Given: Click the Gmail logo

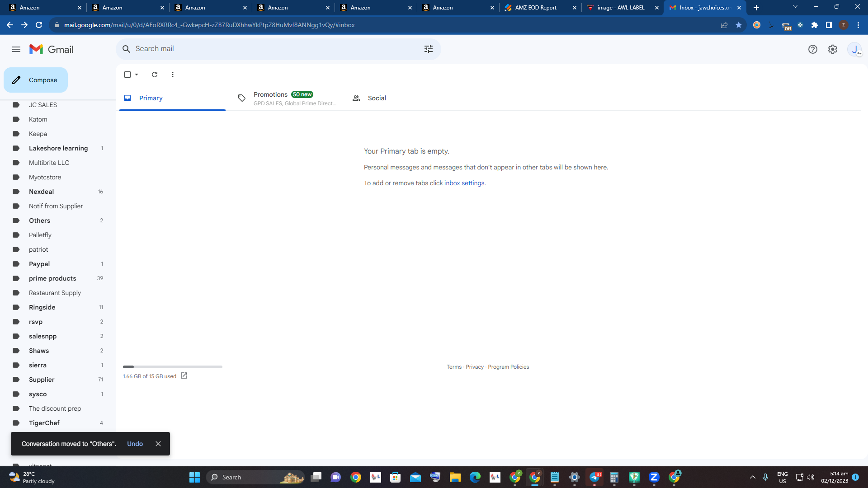Looking at the screenshot, I should [x=52, y=49].
